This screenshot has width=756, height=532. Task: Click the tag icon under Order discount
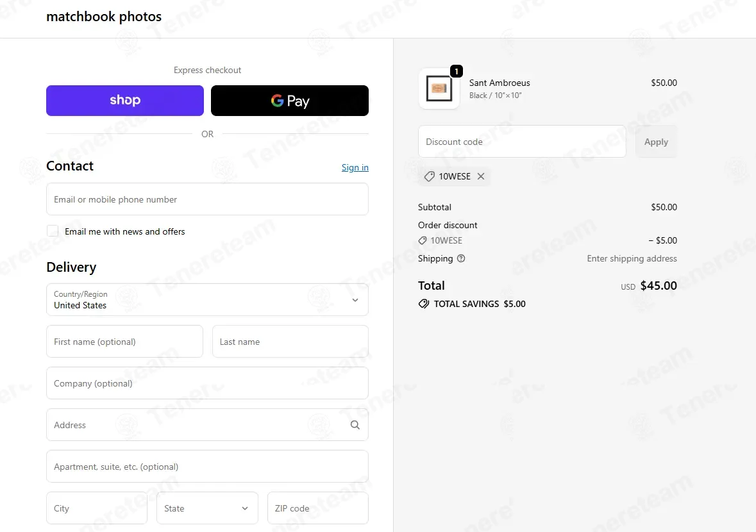click(x=423, y=240)
